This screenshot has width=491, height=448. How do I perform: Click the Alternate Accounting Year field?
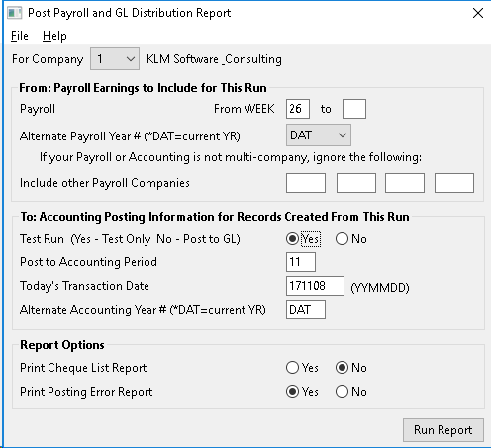pyautogui.click(x=306, y=310)
